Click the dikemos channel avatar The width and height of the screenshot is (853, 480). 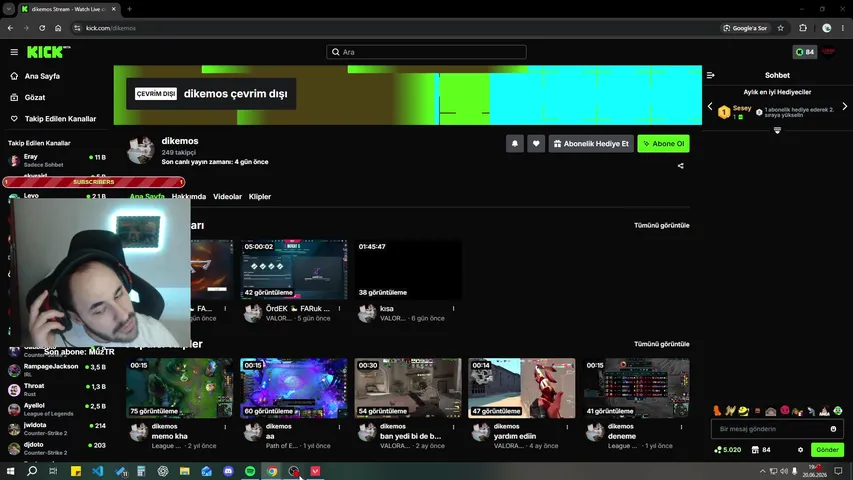pos(141,150)
